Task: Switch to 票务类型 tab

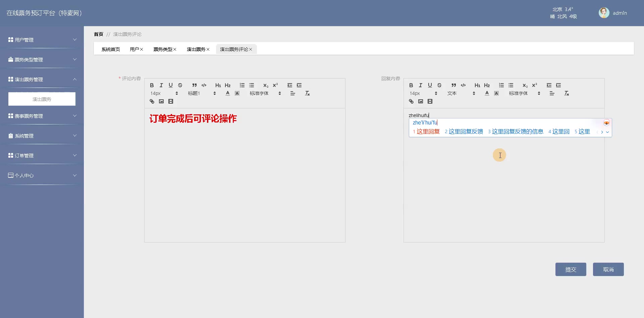Action: click(163, 49)
